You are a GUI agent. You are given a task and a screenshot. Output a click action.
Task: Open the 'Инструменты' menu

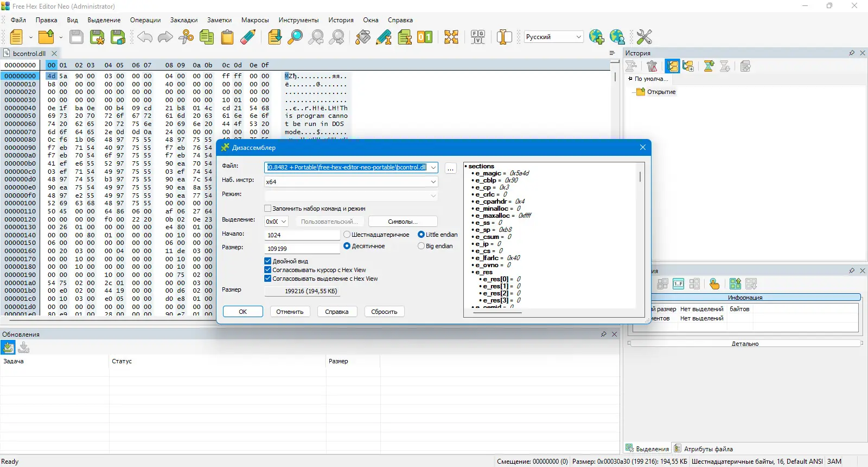[x=298, y=20]
